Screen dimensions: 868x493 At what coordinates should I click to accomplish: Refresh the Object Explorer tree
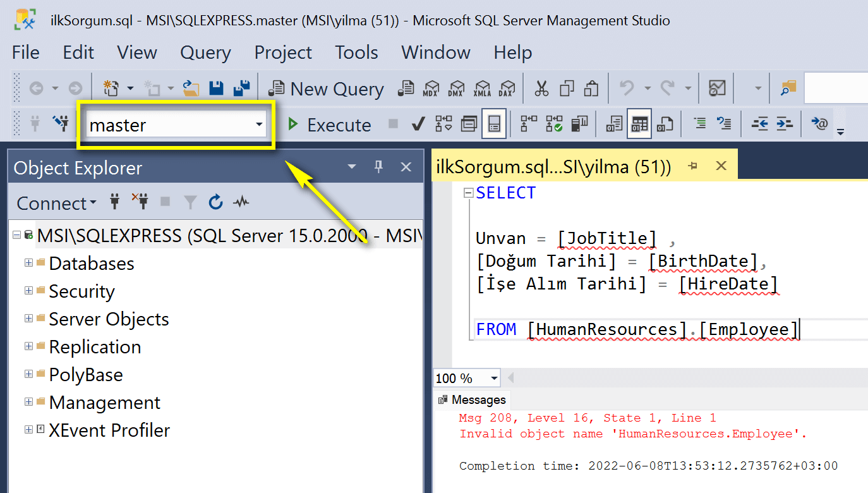pyautogui.click(x=215, y=203)
